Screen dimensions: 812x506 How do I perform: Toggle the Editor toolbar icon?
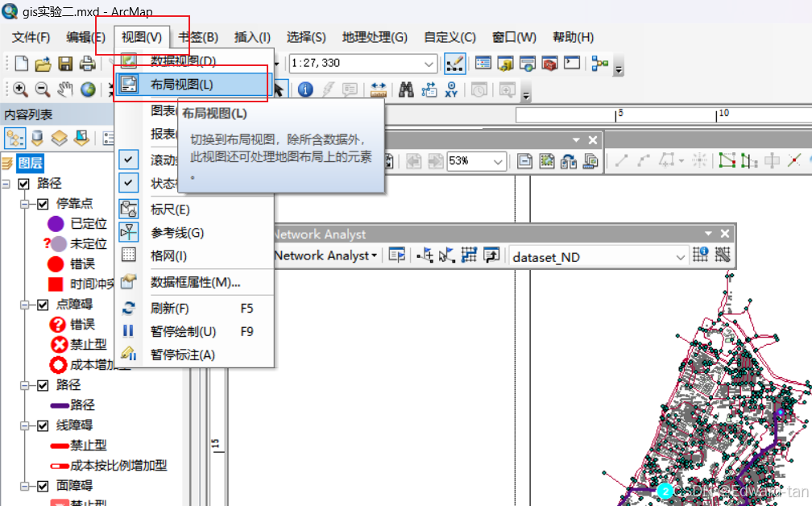[x=454, y=64]
